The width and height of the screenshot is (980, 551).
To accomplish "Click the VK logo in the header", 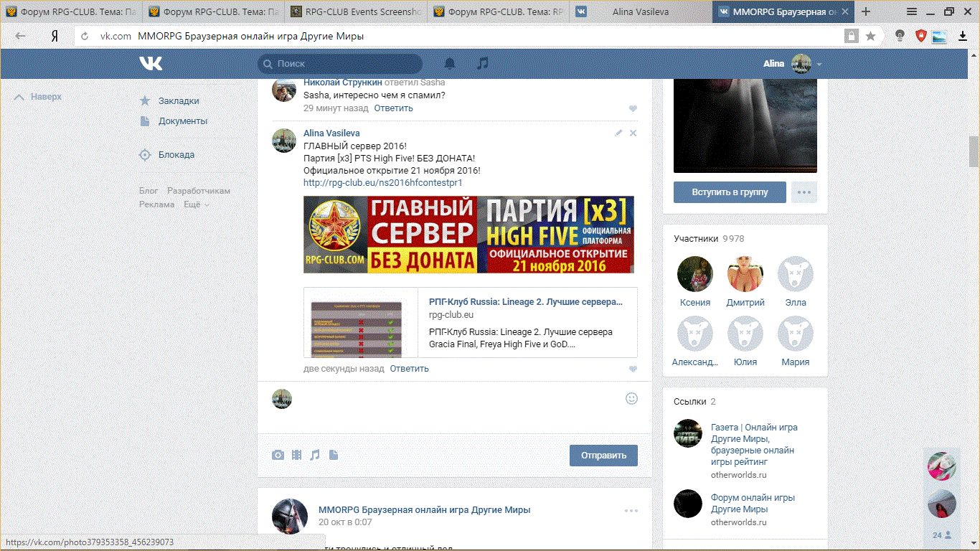I will point(151,64).
